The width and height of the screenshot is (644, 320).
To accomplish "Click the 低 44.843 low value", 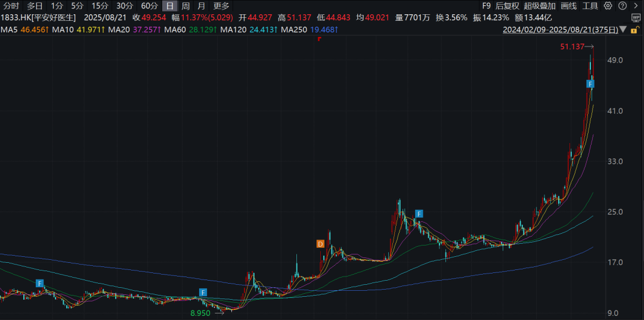I will (332, 18).
